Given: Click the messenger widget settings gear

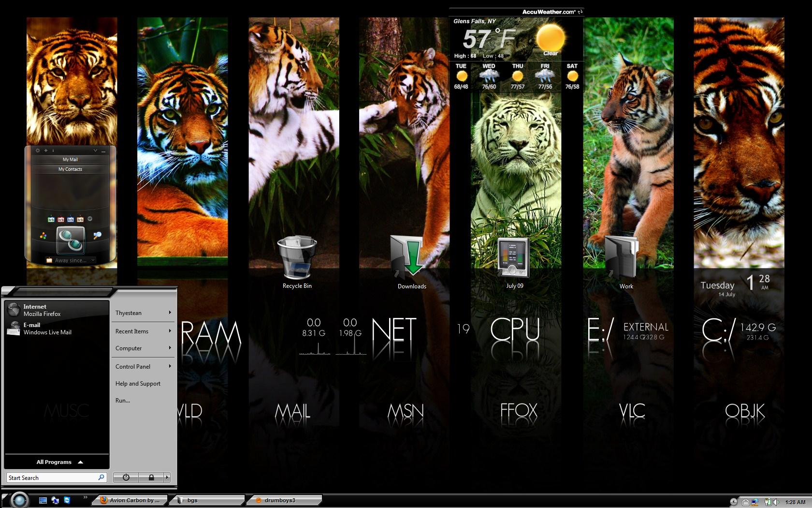Looking at the screenshot, I should click(x=38, y=150).
